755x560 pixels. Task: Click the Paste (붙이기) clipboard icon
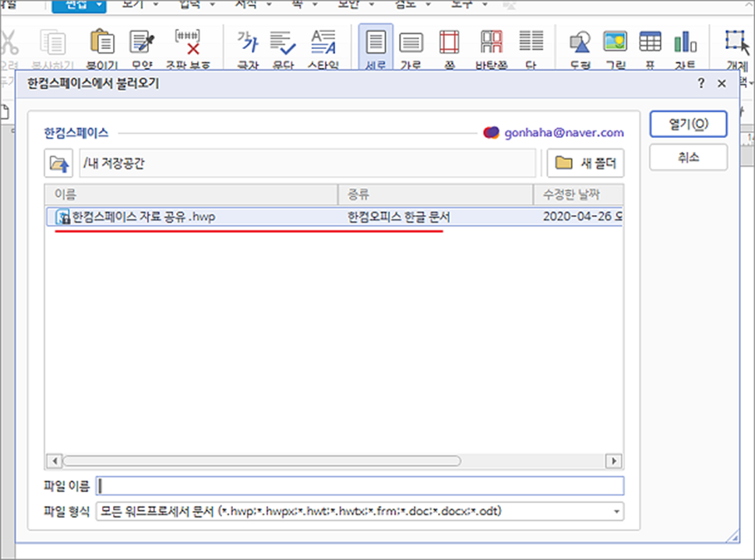(102, 42)
